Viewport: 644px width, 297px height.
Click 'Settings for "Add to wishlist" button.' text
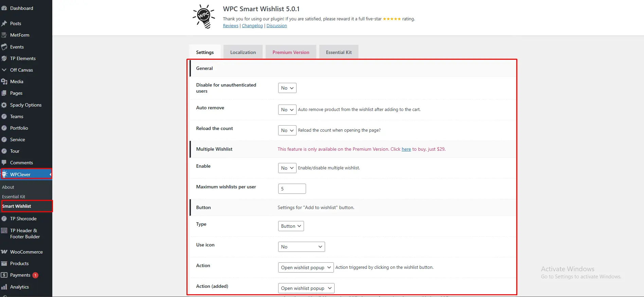[316, 207]
